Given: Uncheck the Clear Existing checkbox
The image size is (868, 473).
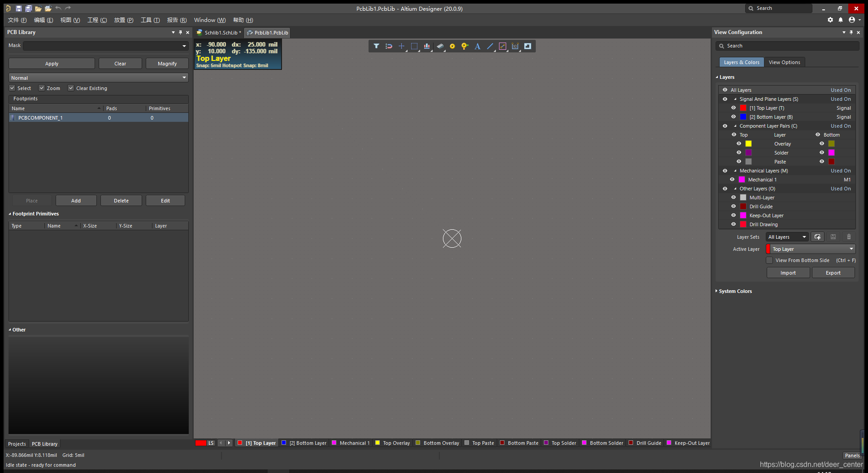Looking at the screenshot, I should click(x=71, y=88).
